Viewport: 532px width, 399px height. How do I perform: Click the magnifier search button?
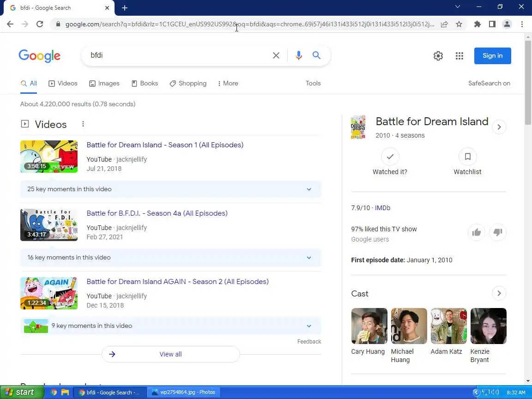(316, 55)
